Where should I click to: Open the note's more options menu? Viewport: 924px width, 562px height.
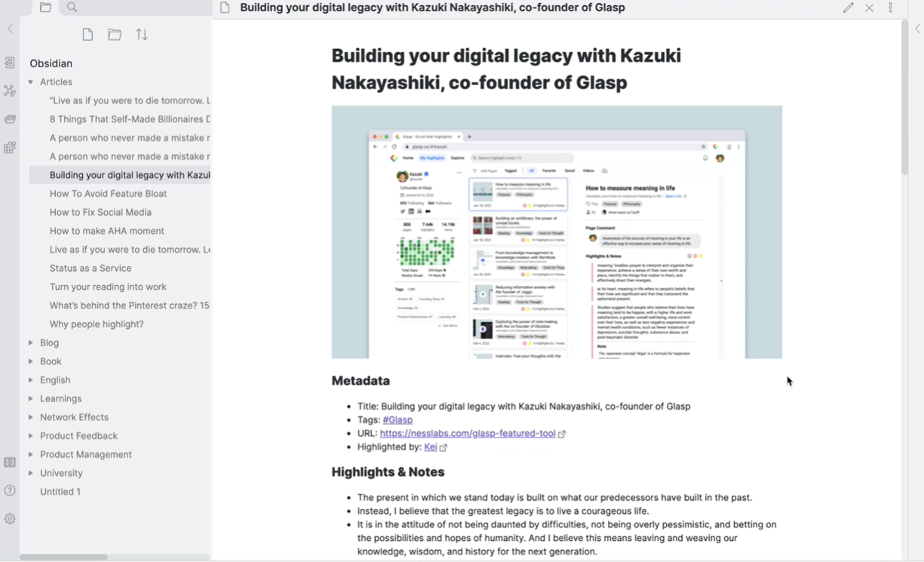(x=891, y=8)
